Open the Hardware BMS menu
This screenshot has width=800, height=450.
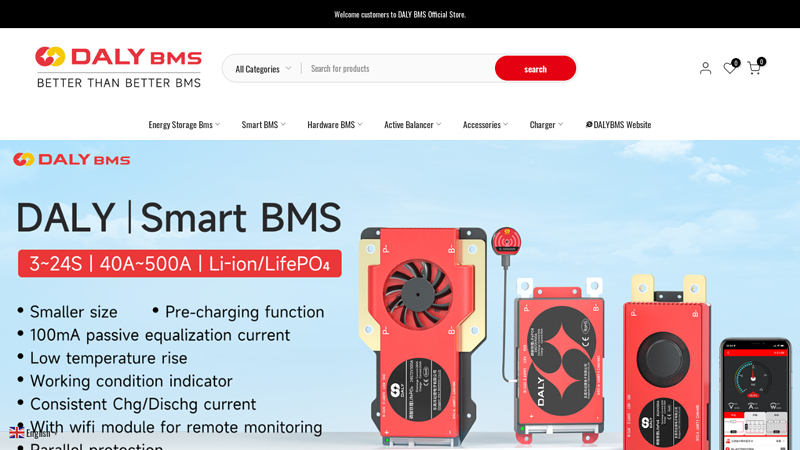tap(334, 125)
